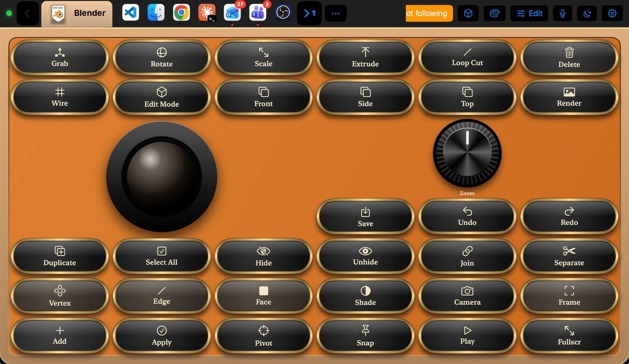This screenshot has height=364, width=629.
Task: Frame the selected object
Action: 569,296
